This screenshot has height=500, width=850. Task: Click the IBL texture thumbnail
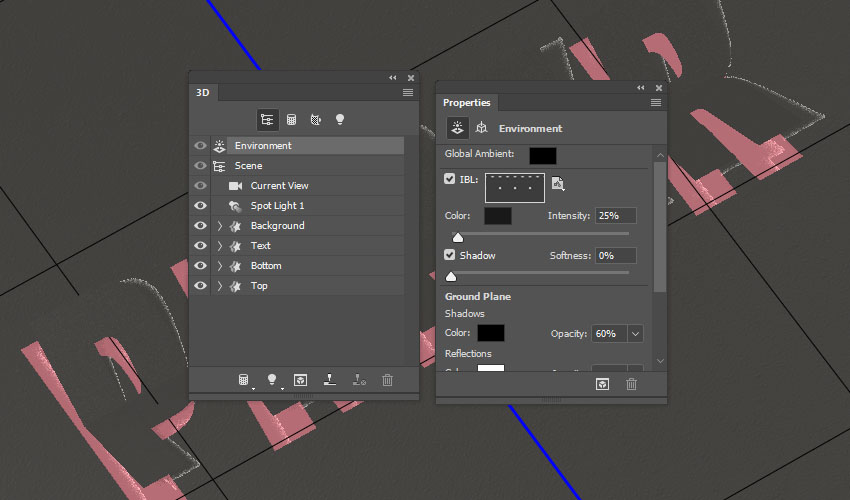515,188
